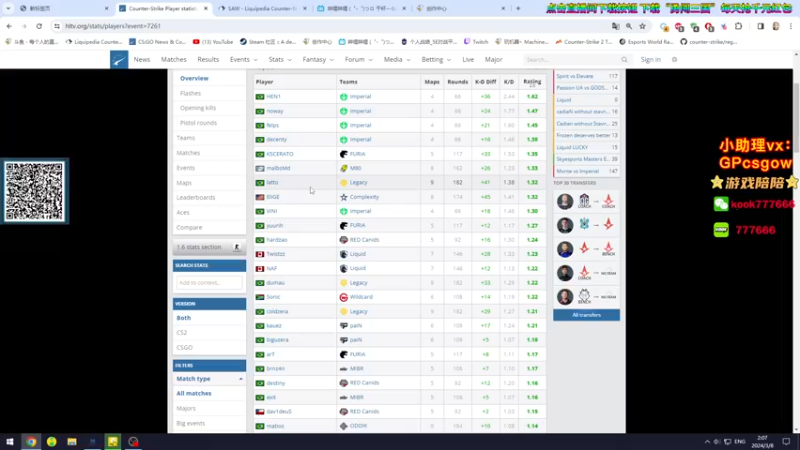Bookmark this page with star icon
This screenshot has width=800, height=450.
click(x=642, y=26)
